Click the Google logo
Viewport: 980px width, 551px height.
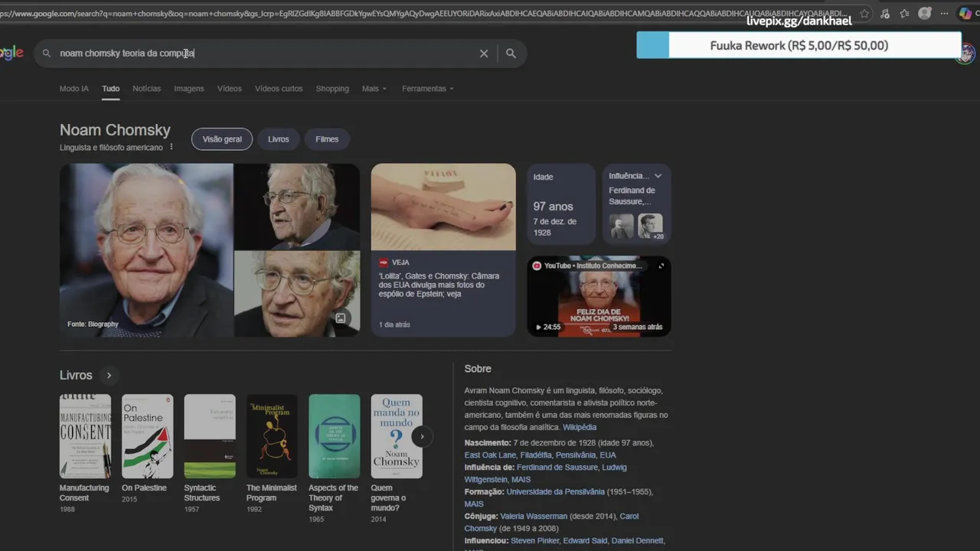(x=11, y=53)
